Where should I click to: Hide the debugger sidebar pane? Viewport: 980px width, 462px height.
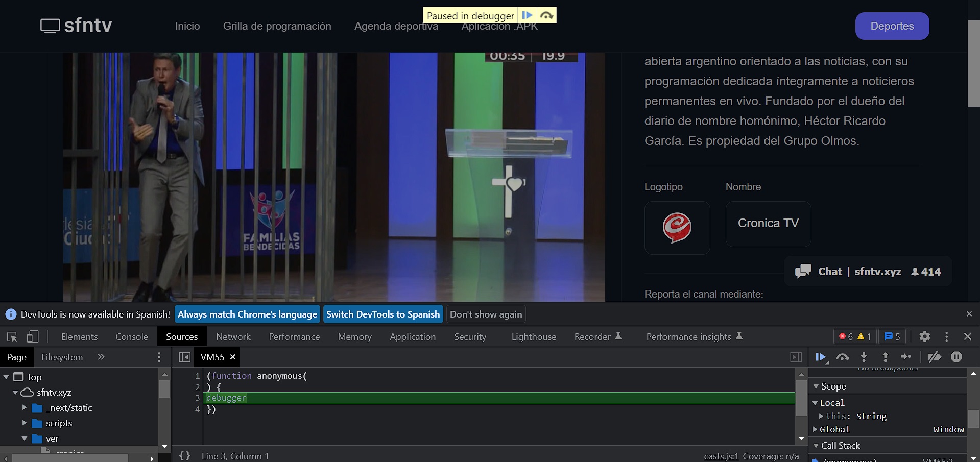(x=796, y=357)
